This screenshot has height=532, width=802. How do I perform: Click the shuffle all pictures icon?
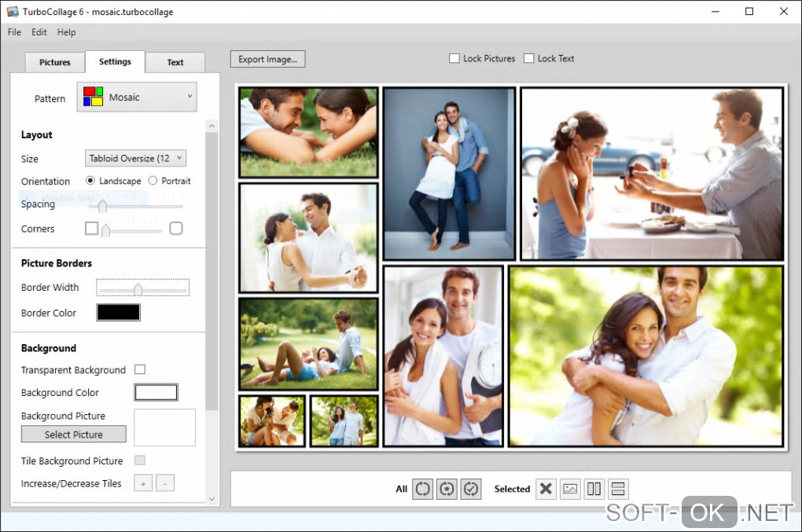click(x=423, y=489)
